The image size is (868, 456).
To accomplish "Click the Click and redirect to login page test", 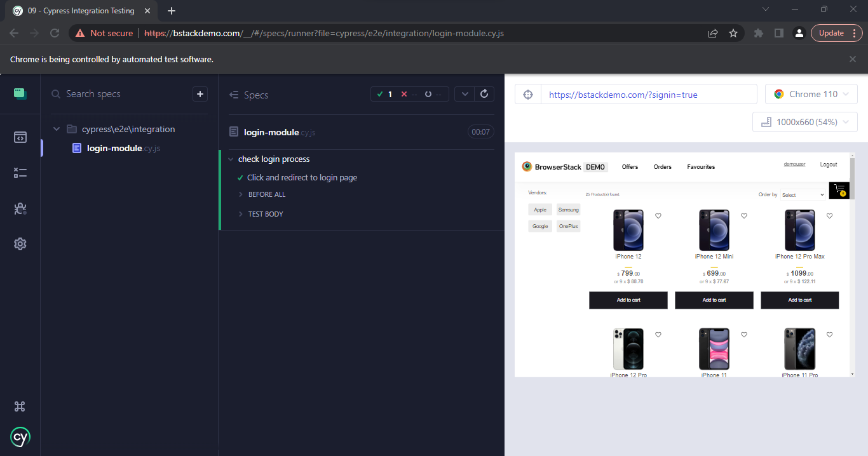I will [302, 178].
